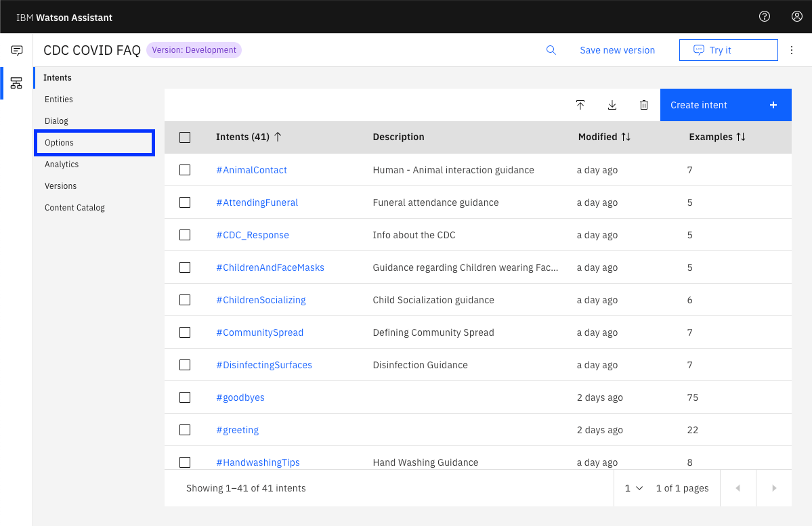Check the #CDC_Response row checkbox
The height and width of the screenshot is (526, 812).
click(x=185, y=235)
